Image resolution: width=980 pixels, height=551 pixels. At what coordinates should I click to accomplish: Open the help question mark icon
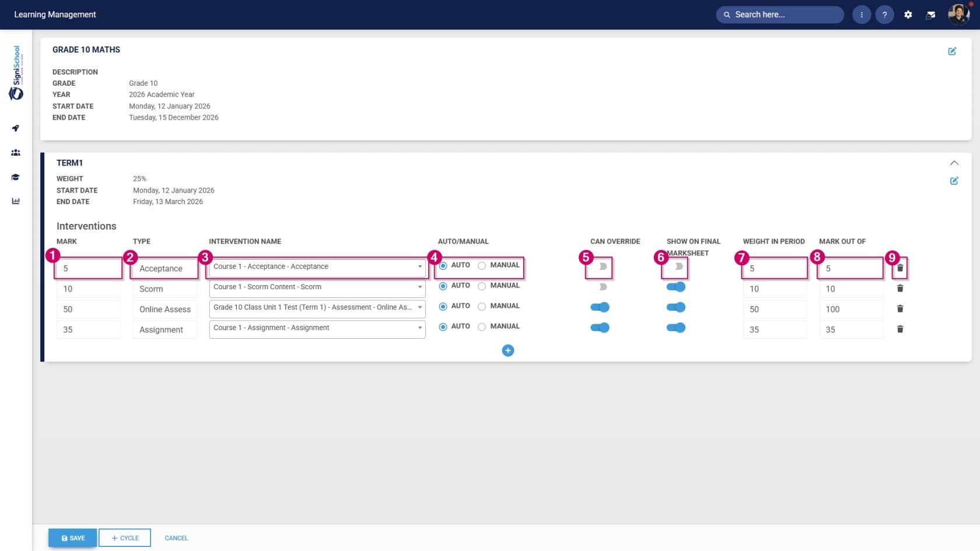point(885,15)
